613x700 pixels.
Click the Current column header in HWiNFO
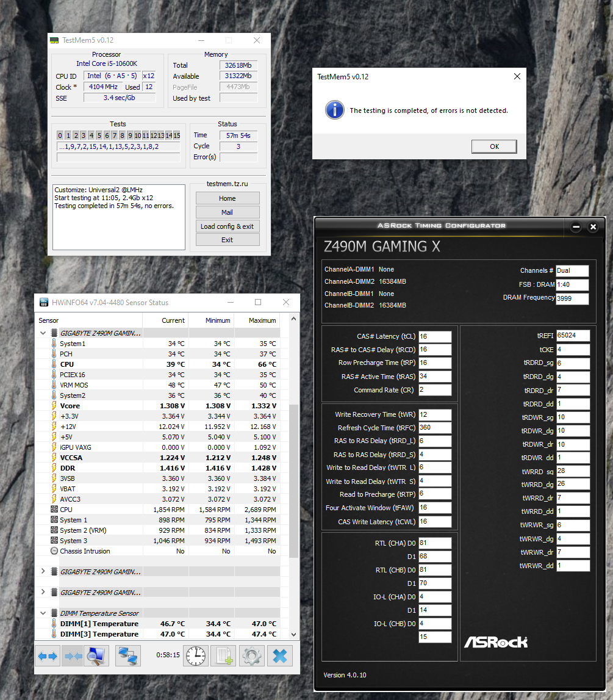165,320
